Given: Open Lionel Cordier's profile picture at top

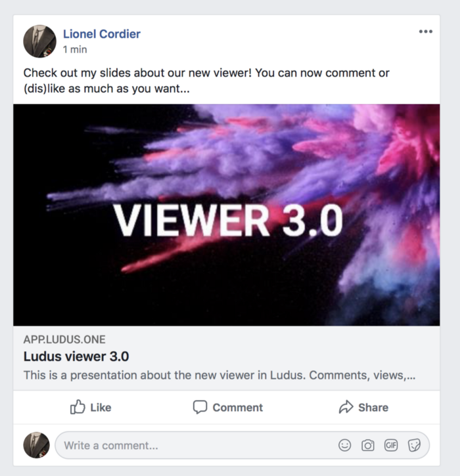Looking at the screenshot, I should pos(40,41).
